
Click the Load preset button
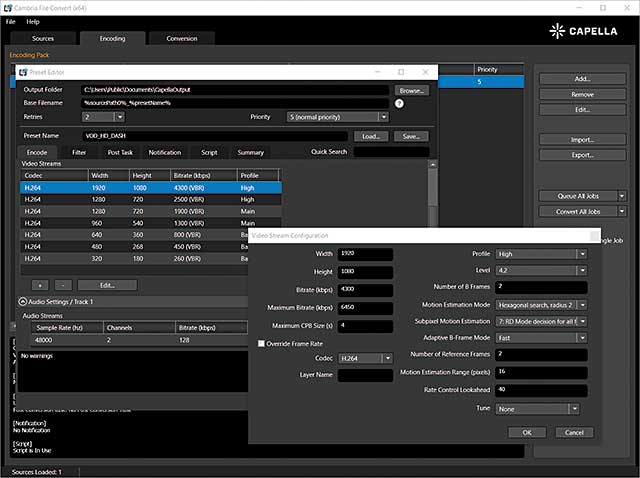(371, 136)
